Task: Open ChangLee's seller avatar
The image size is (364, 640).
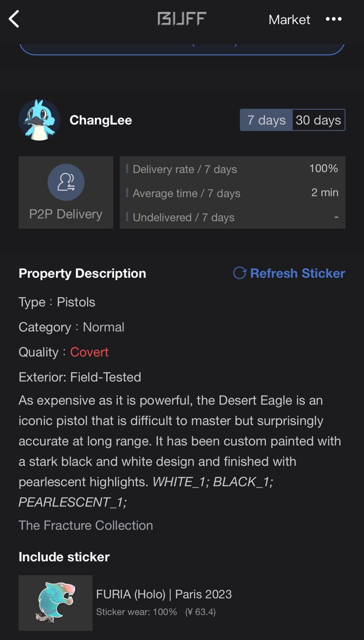Action: [x=40, y=120]
